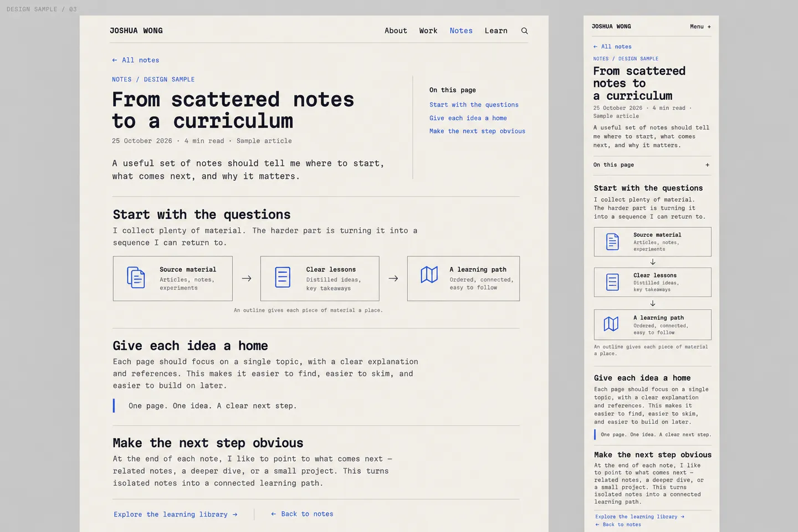
Task: Jump to Give each idea a home in table of contents
Action: 468,118
